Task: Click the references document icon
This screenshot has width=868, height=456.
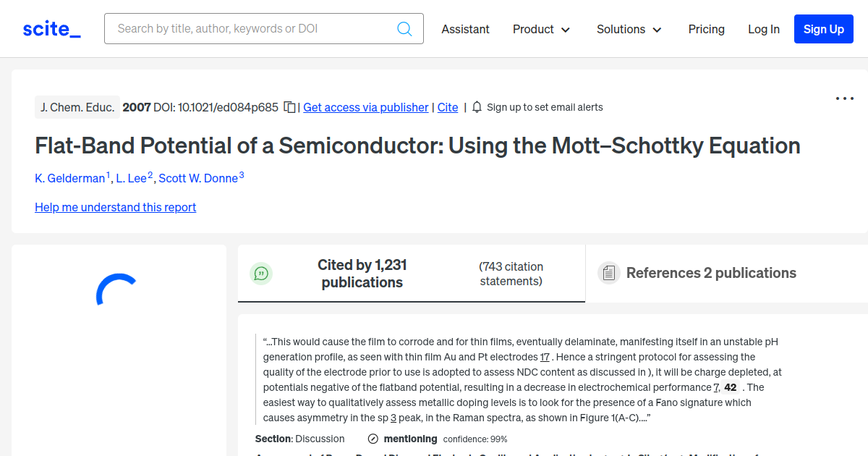Action: [609, 273]
